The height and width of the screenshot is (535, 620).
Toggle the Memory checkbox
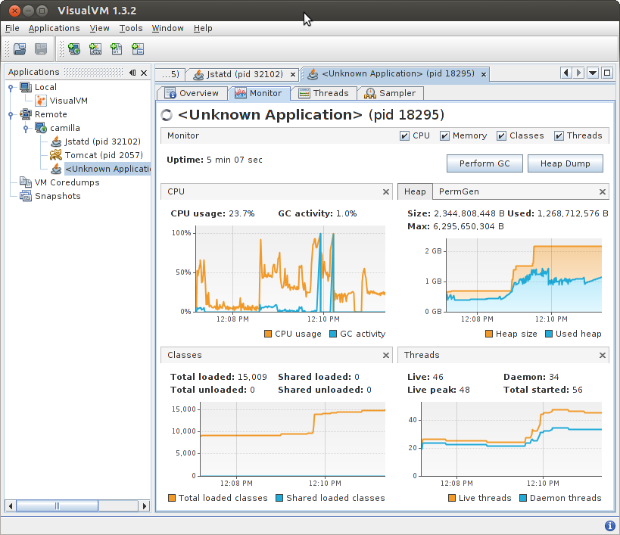pos(443,136)
